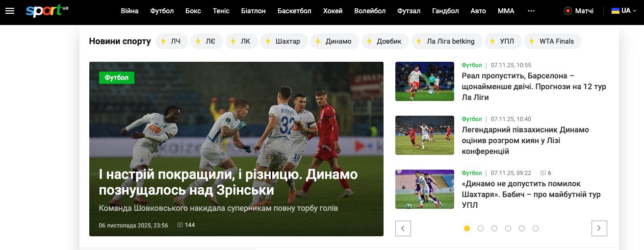Select the last carousel page dot

536,228
